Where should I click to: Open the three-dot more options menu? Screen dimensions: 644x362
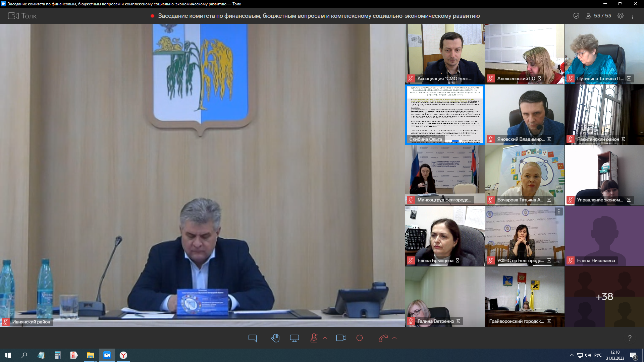pyautogui.click(x=633, y=16)
